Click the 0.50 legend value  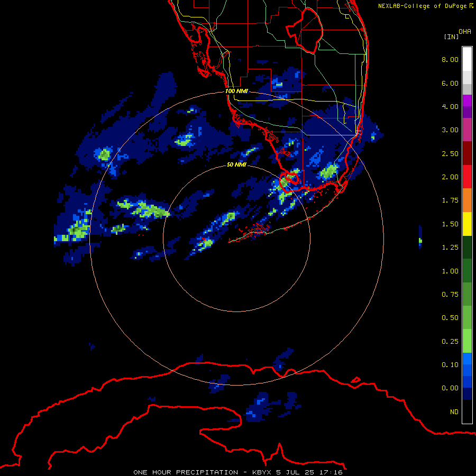coord(450,318)
